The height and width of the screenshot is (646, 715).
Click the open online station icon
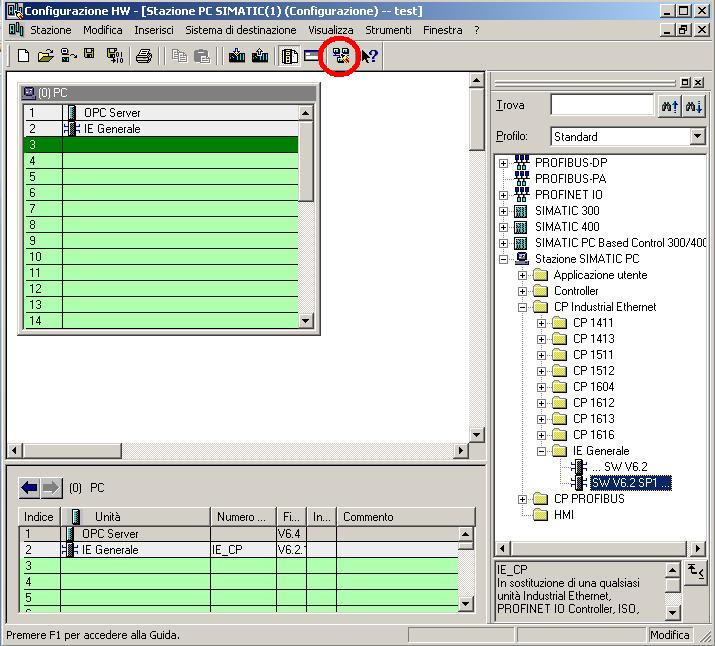[x=68, y=56]
